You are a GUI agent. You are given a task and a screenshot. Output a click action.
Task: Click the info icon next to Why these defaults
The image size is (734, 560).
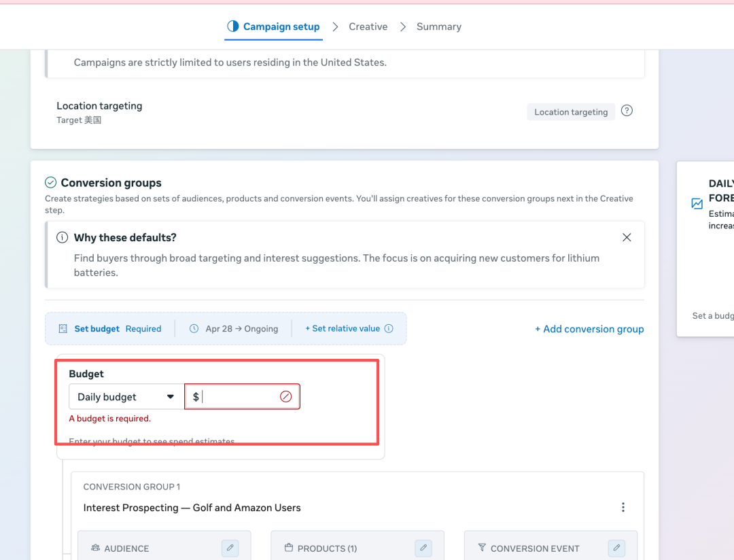click(62, 238)
